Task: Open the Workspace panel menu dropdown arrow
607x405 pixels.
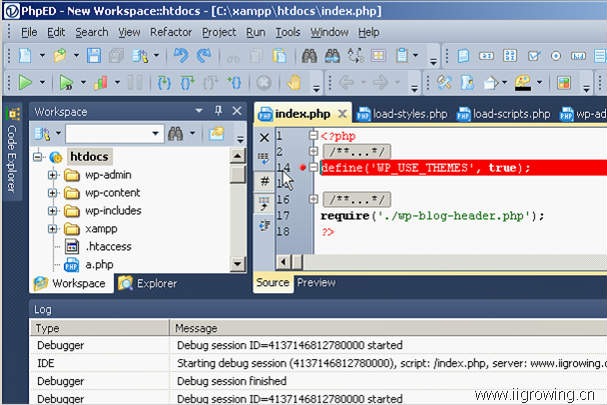Action: [199, 111]
